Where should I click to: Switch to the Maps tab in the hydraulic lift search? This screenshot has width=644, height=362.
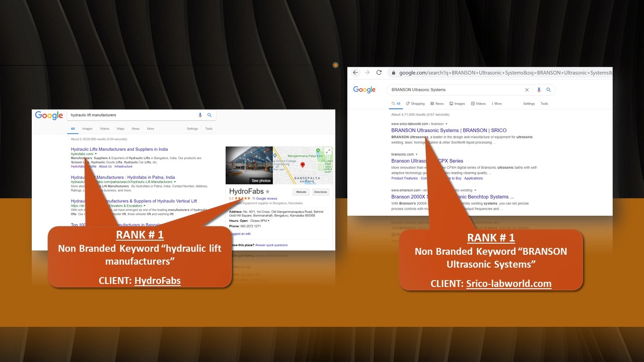click(x=121, y=129)
